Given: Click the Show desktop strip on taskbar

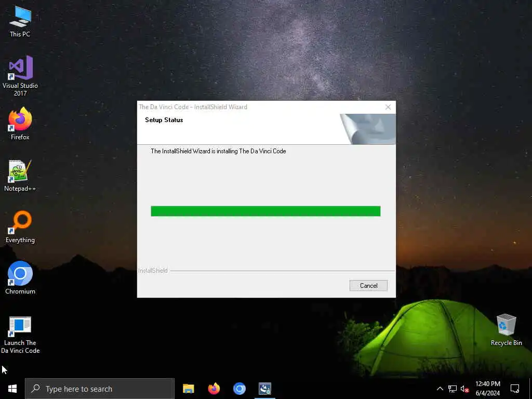Looking at the screenshot, I should 530,389.
